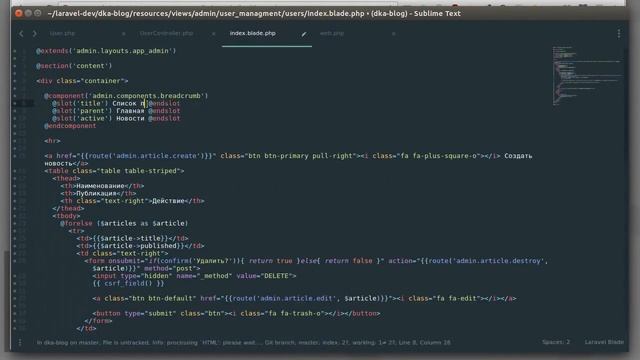Image resolution: width=640 pixels, height=360 pixels.
Task: Click the <tbody> opening tag line
Action: coord(66,216)
